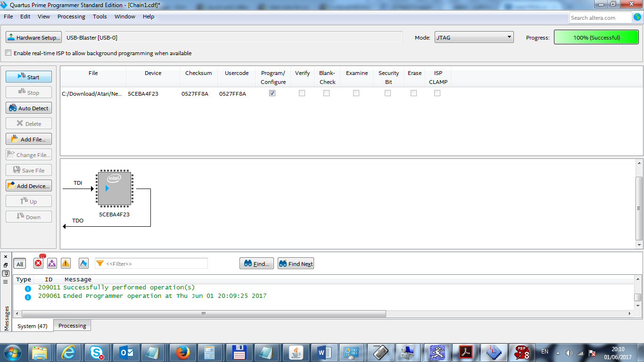The width and height of the screenshot is (644, 362).
Task: Tick the Examine checkbox
Action: (x=356, y=93)
